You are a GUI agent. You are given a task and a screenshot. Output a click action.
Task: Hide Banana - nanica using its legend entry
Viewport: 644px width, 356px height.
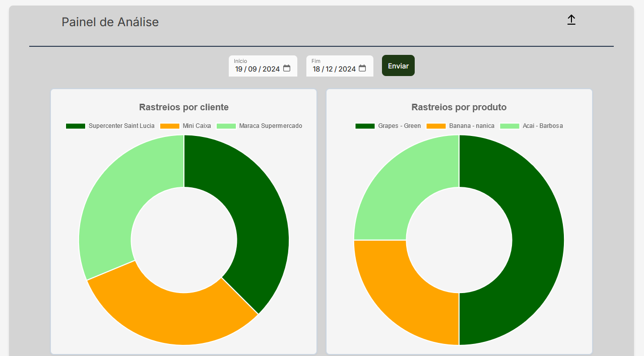pyautogui.click(x=460, y=126)
